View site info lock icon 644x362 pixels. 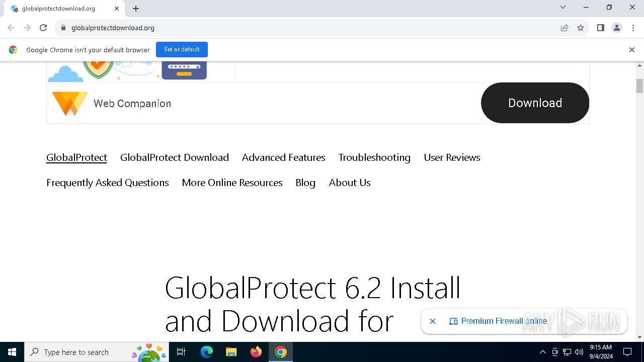[63, 28]
